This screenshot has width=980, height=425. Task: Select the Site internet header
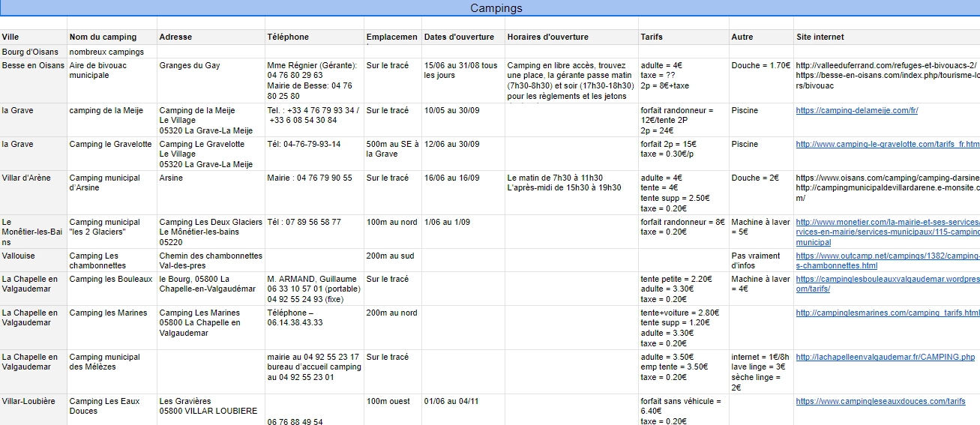pyautogui.click(x=887, y=37)
